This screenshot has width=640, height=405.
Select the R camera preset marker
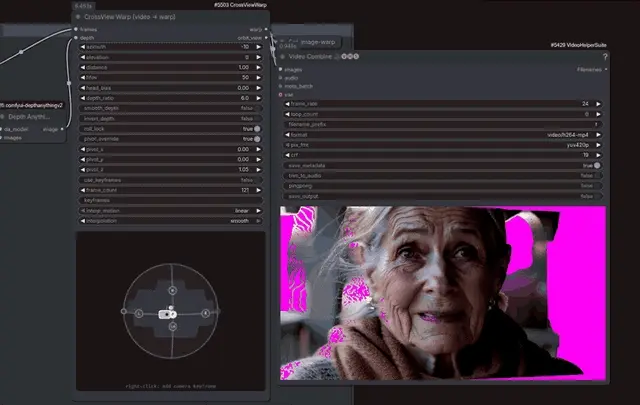coord(206,313)
